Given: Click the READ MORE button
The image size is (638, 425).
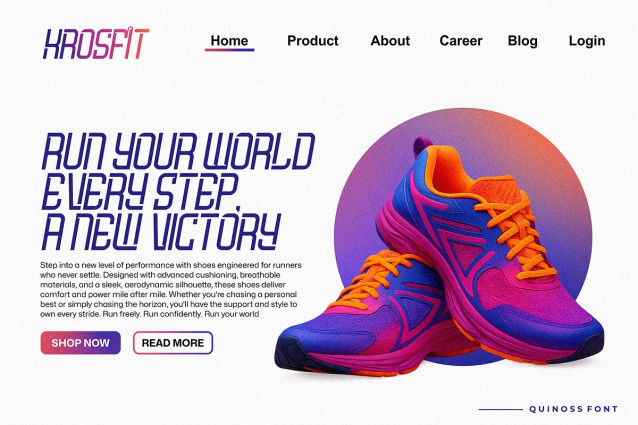Looking at the screenshot, I should pos(173,343).
